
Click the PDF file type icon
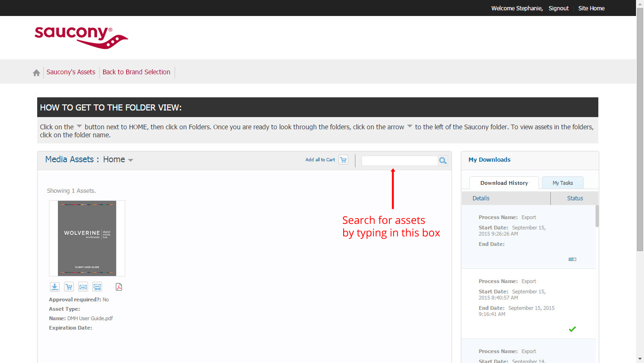[119, 287]
